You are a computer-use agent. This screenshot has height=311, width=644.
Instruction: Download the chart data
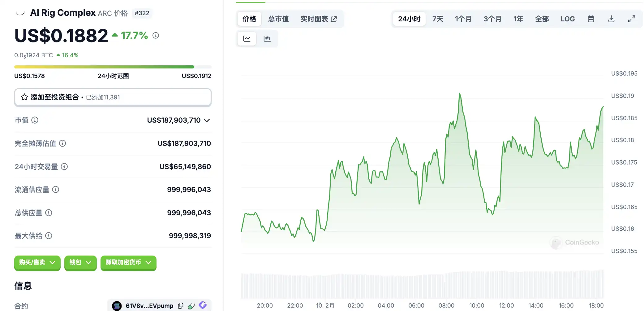(611, 19)
